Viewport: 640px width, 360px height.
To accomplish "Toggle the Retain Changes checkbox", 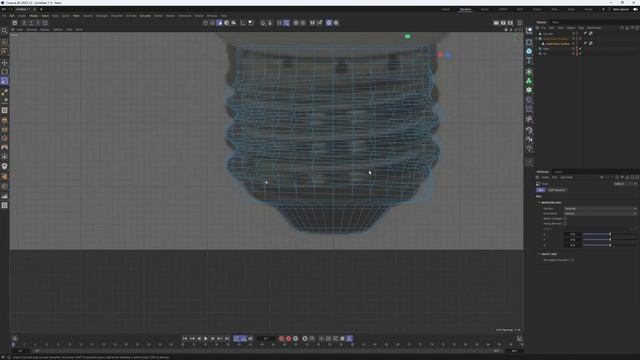I will (x=565, y=219).
